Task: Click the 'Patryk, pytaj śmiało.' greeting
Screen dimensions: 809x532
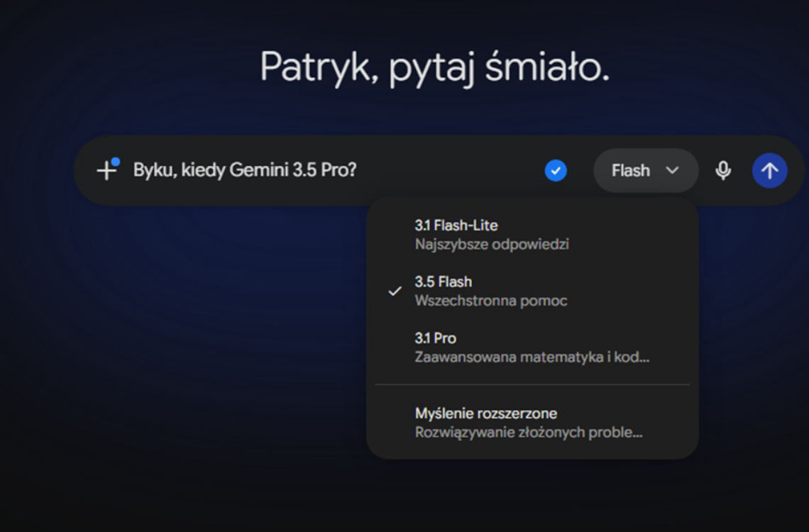Action: coord(434,67)
